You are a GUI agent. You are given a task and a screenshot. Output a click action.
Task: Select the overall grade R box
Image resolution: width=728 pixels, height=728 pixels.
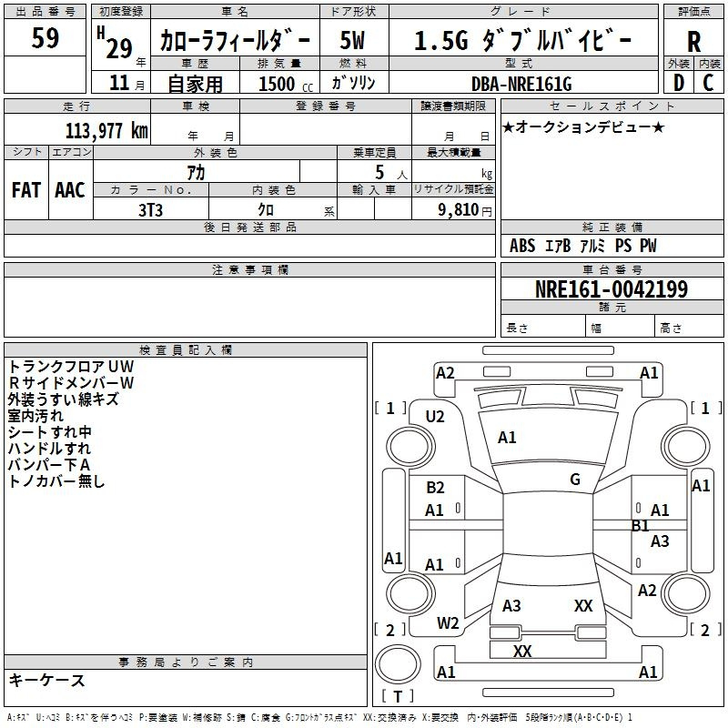(x=693, y=40)
